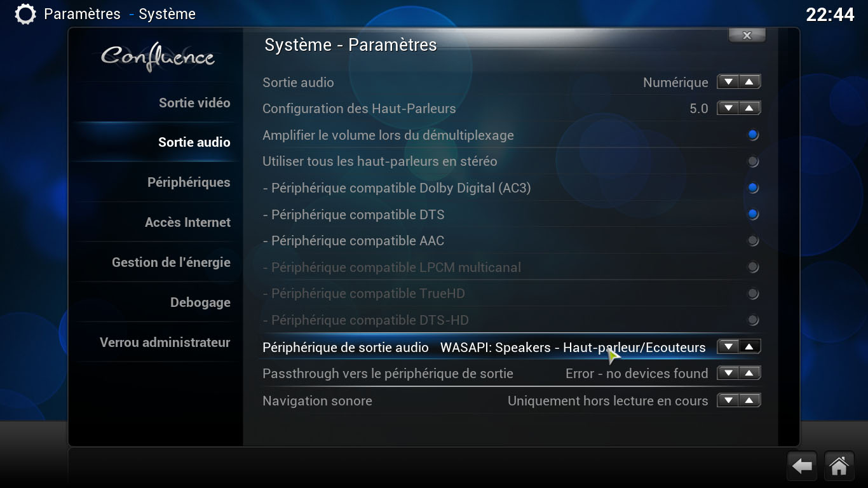
Task: Open the Sortie vidéo settings section
Action: pos(194,103)
